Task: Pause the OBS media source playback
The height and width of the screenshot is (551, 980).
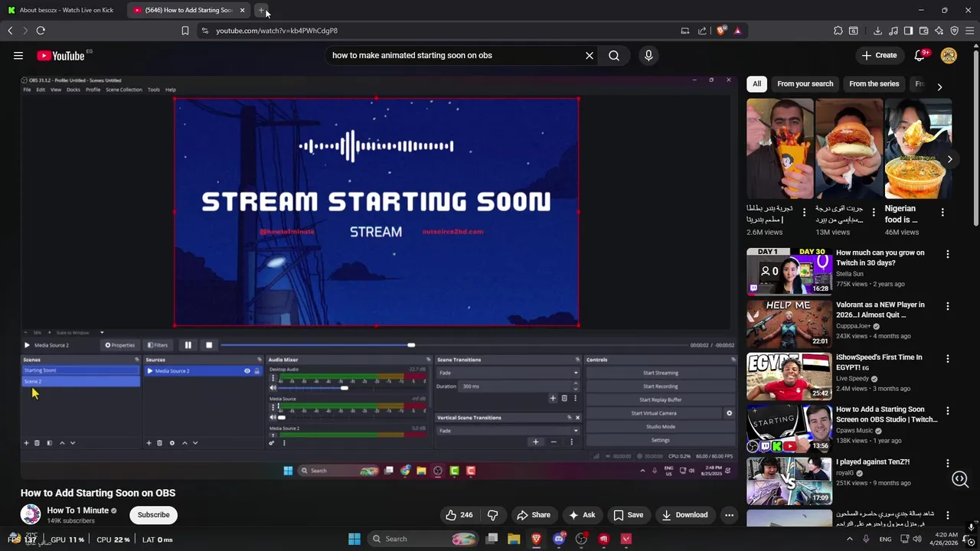Action: coord(188,345)
